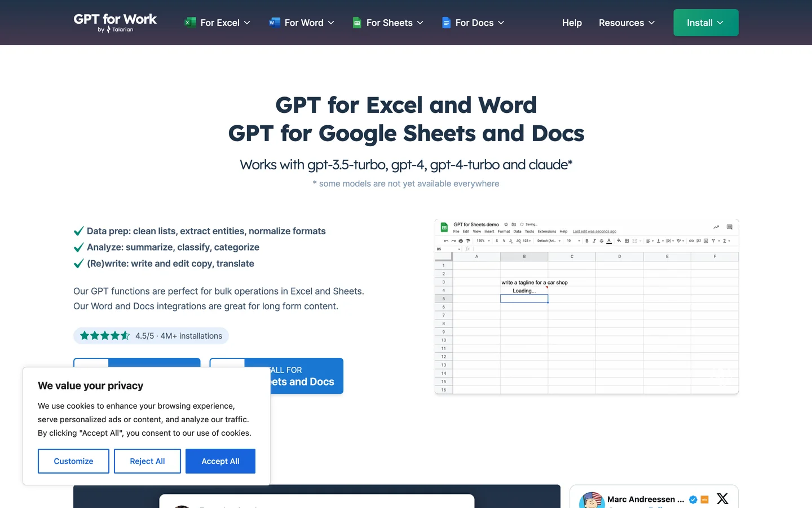812x508 pixels.
Task: Click the Sheets logo in the demo
Action: pyautogui.click(x=444, y=227)
